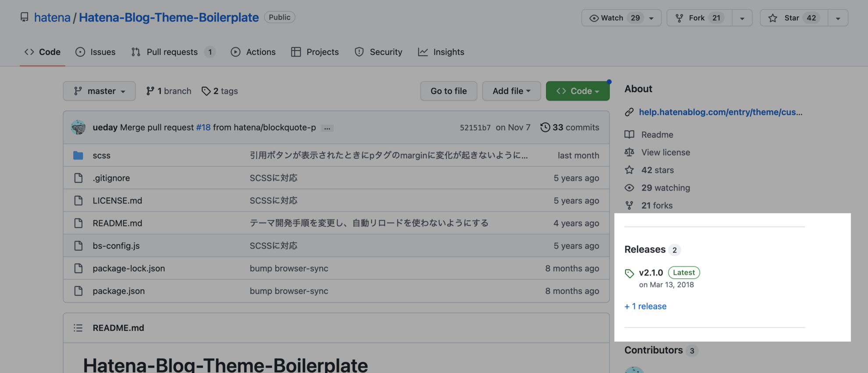View the 33 commits history
This screenshot has height=373, width=868.
click(569, 127)
